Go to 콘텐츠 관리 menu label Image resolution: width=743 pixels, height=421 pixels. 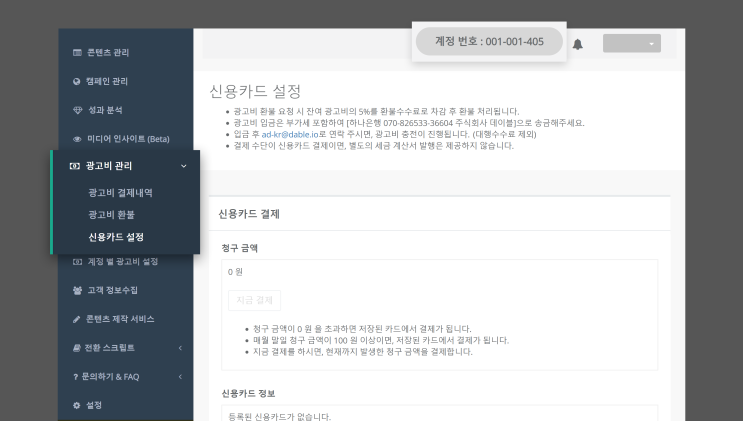(x=108, y=53)
